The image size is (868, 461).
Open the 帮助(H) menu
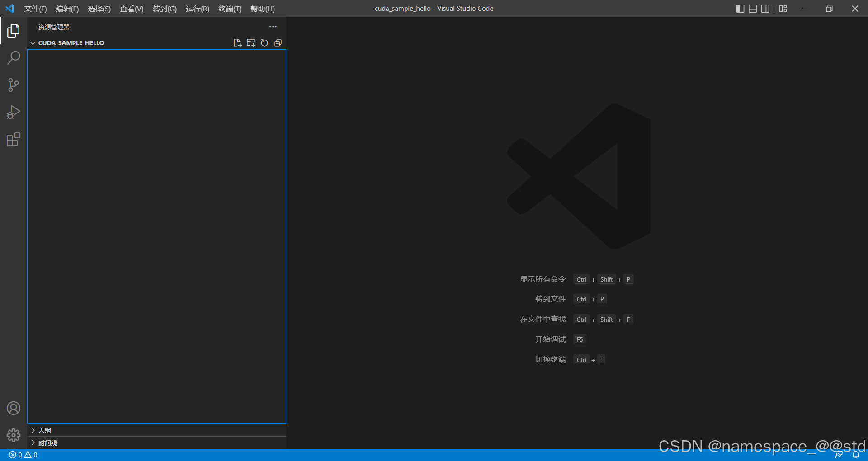263,9
